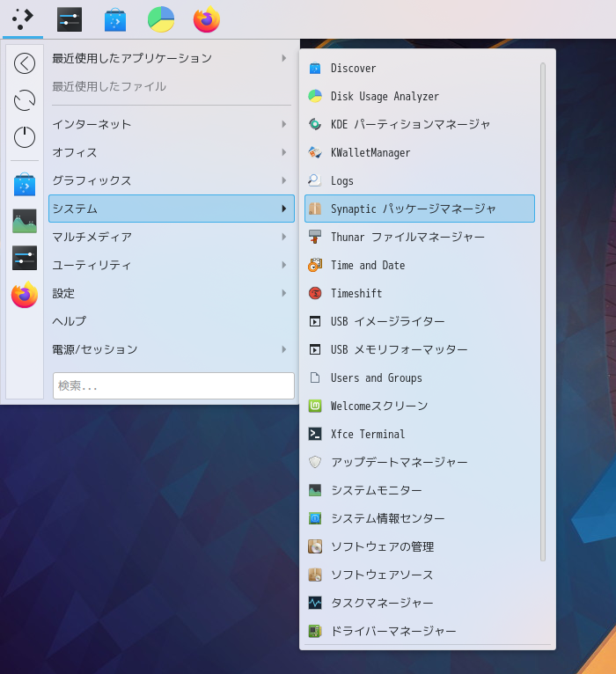Screen dimensions: 616x674
Task: Open the ヘルプ menu entry
Action: click(x=172, y=321)
